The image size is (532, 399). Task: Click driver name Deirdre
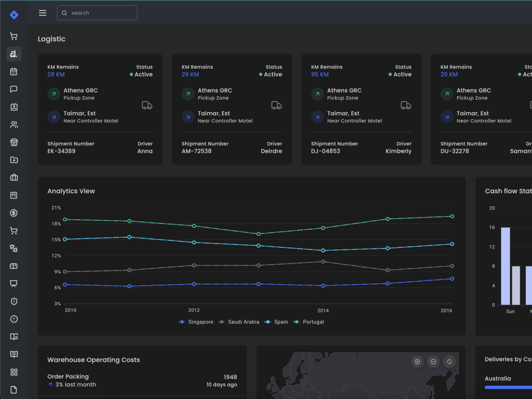271,151
